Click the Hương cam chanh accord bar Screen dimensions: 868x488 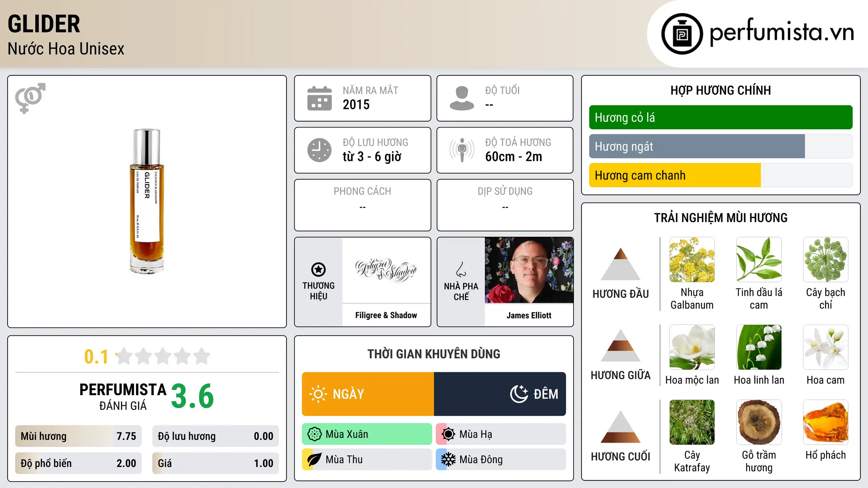click(x=721, y=175)
